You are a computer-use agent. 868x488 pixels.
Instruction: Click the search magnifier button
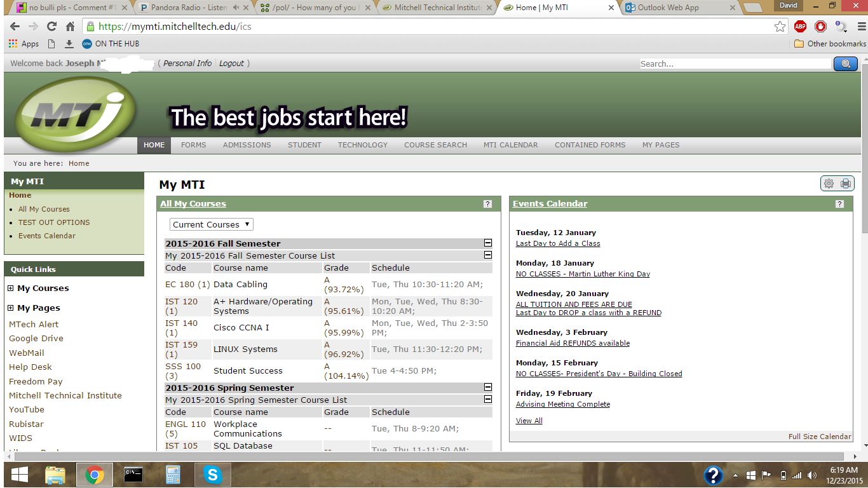845,64
